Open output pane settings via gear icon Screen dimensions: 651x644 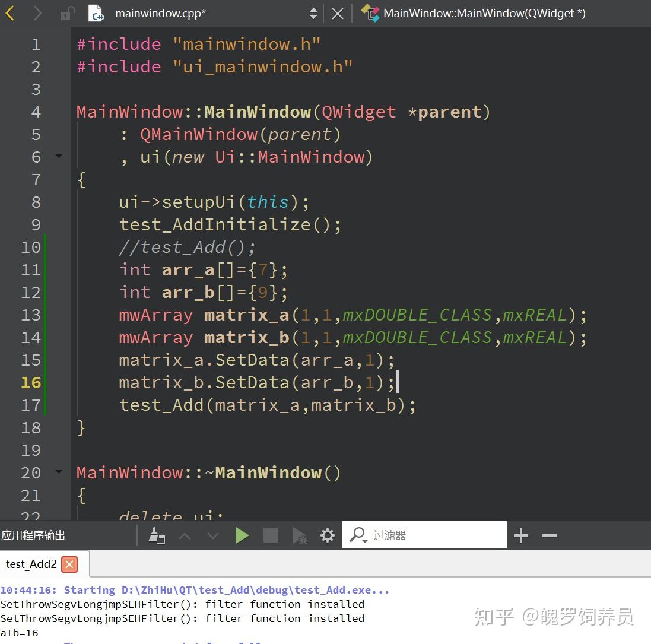tap(327, 535)
